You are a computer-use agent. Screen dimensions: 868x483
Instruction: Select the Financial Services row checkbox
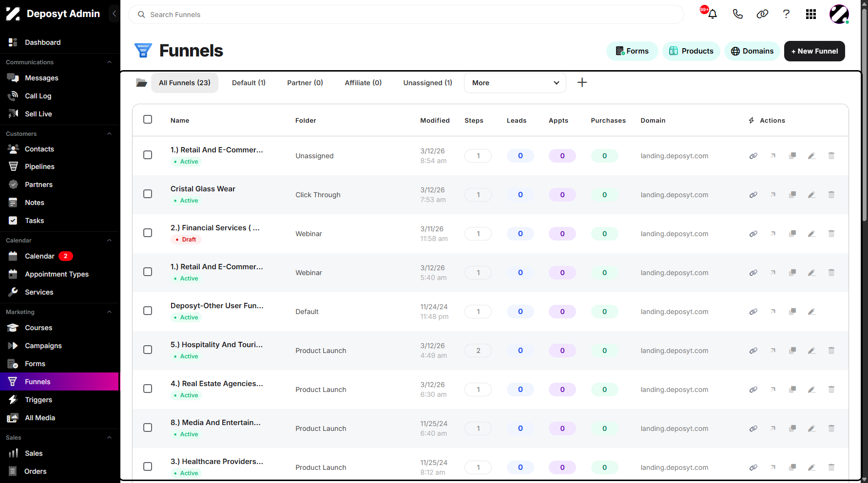pyautogui.click(x=148, y=233)
